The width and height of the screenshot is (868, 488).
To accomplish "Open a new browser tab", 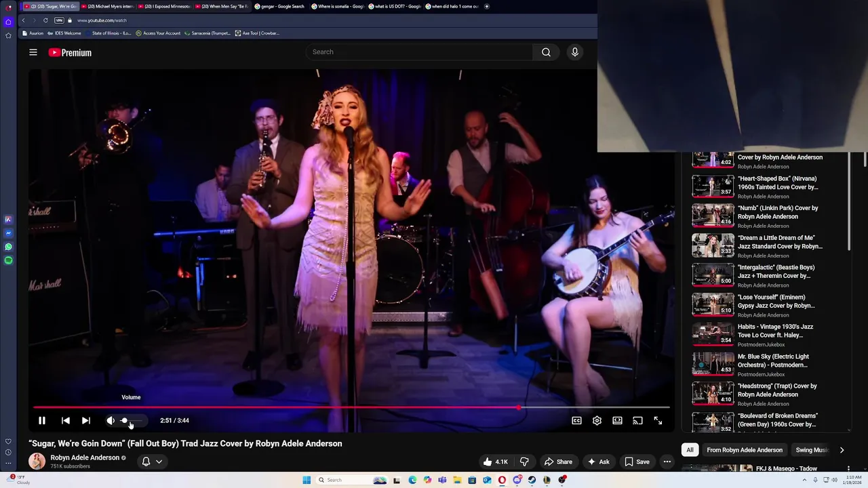I will 487,6.
